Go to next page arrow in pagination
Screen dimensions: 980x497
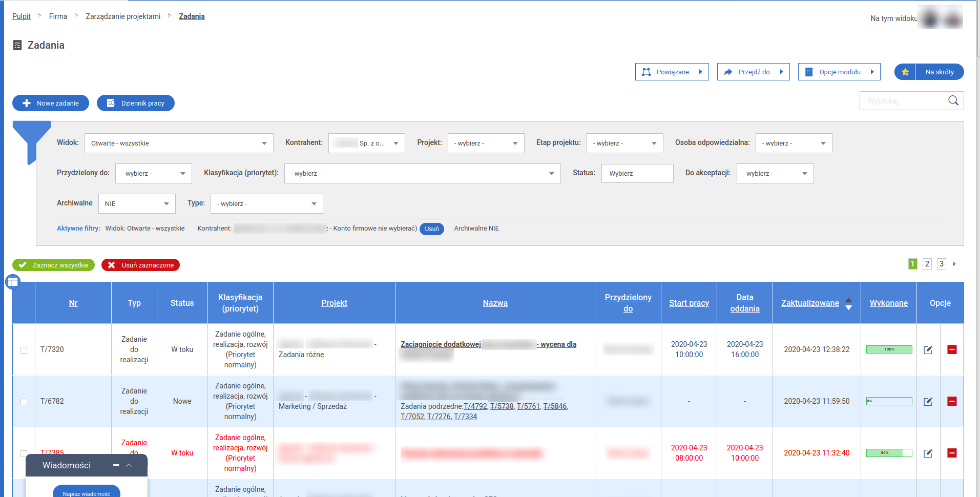954,264
